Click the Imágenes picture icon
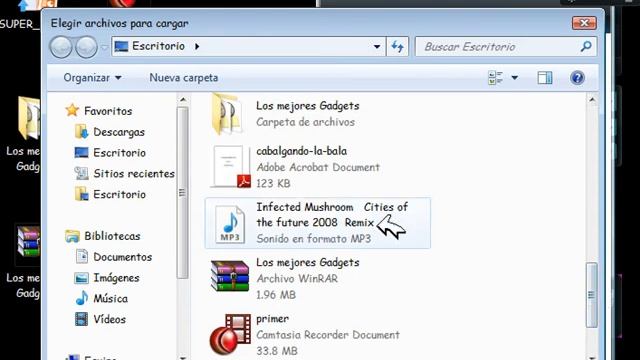640x360 pixels. pos(81,278)
